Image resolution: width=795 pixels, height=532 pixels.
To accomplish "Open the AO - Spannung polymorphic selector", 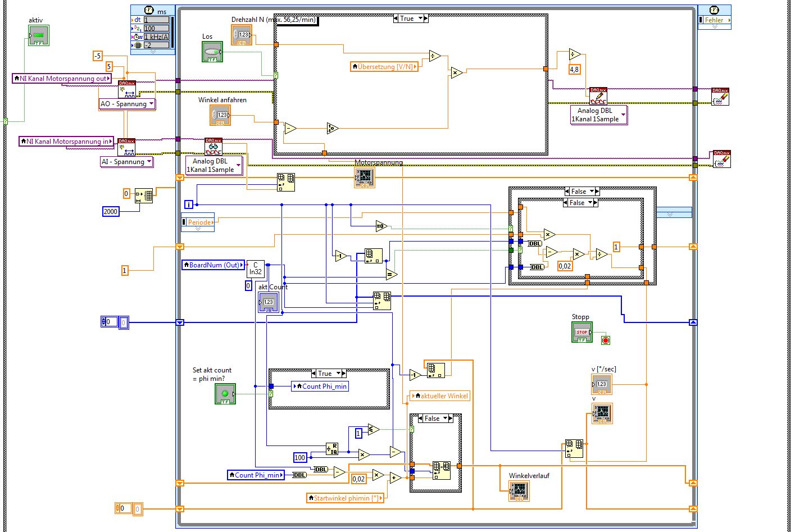I will [127, 104].
